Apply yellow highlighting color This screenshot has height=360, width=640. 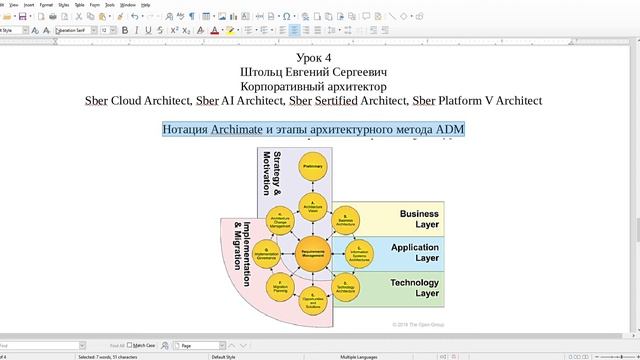coord(230,30)
